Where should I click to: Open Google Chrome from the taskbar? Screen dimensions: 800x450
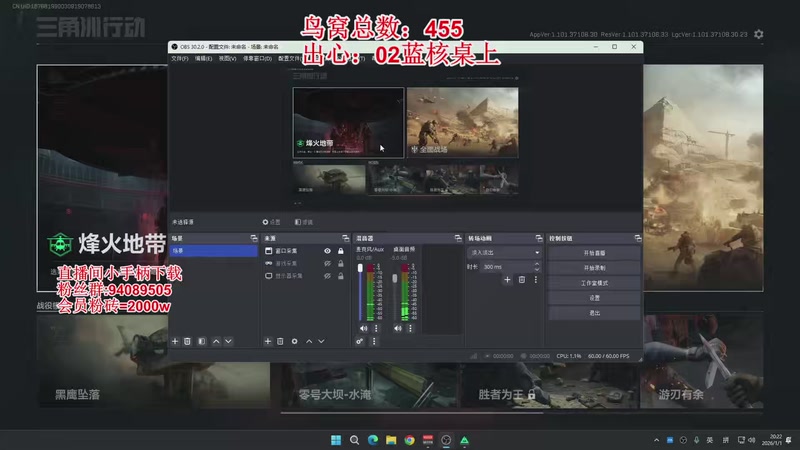point(409,440)
